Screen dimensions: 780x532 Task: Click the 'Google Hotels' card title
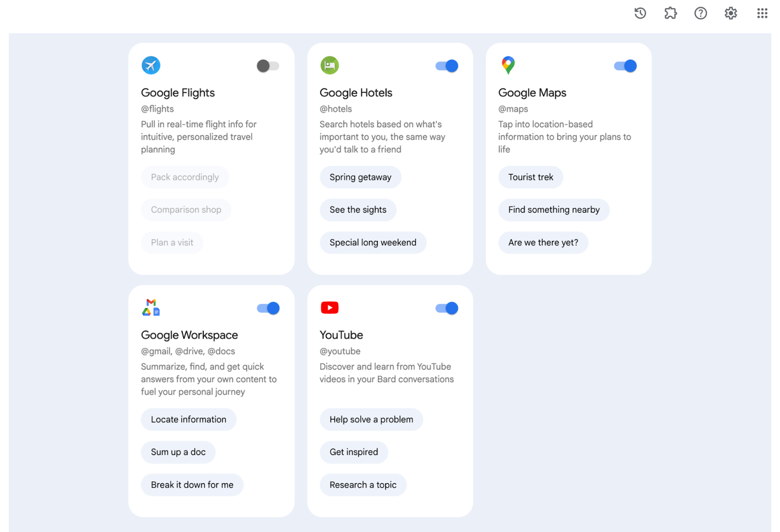pyautogui.click(x=356, y=93)
